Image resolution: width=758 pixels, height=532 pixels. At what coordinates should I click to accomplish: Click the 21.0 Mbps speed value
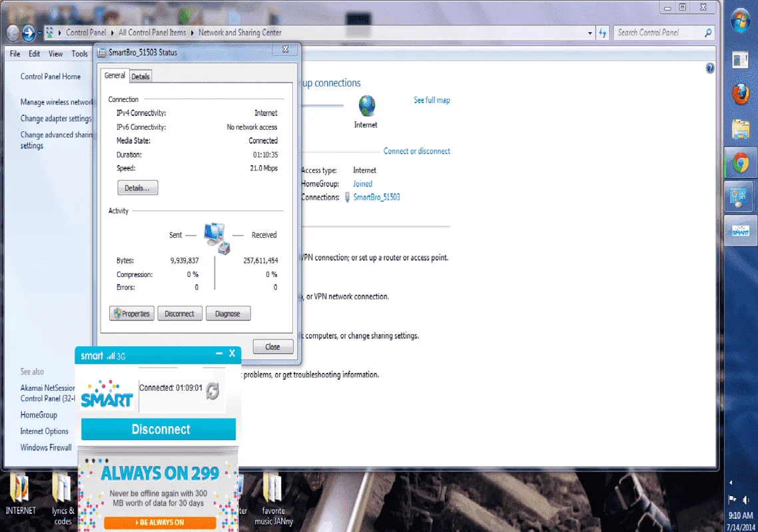[264, 168]
